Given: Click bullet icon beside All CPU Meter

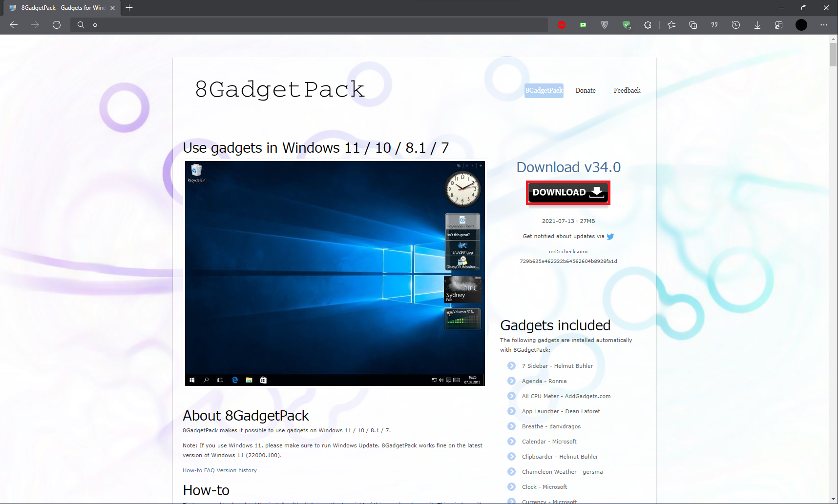Looking at the screenshot, I should tap(511, 396).
